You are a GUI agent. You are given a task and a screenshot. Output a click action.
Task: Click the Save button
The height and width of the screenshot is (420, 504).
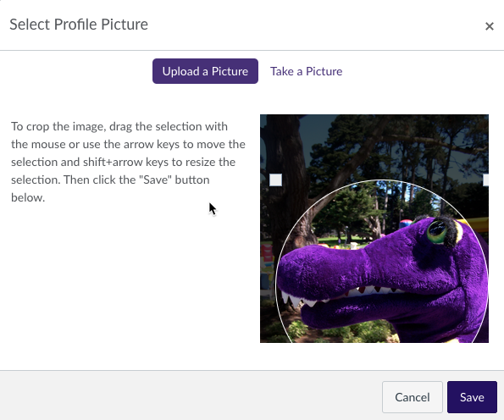(x=472, y=397)
